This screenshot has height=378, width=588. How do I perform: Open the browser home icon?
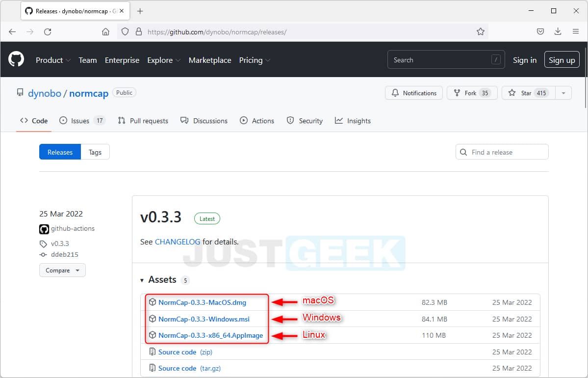point(106,32)
